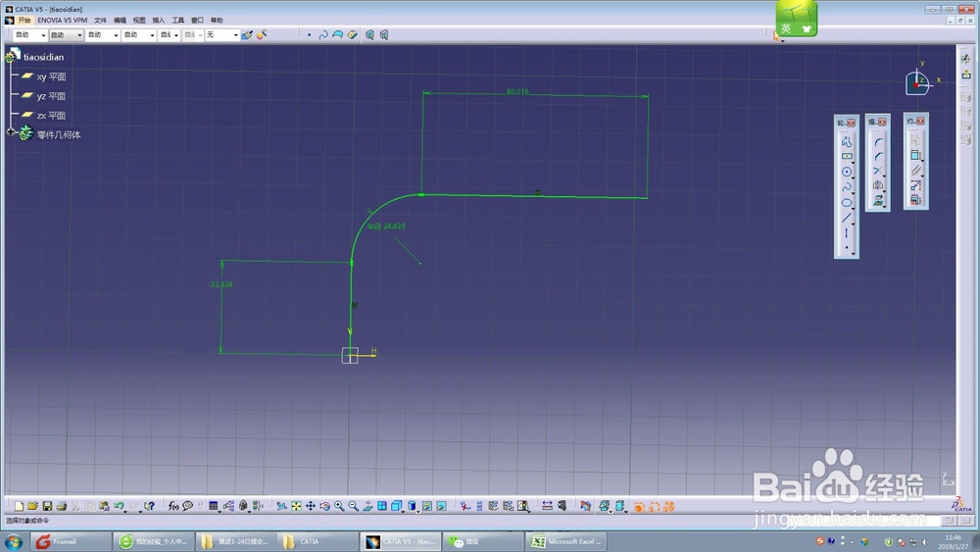980x552 pixels.
Task: Click the Print icon
Action: [x=61, y=506]
